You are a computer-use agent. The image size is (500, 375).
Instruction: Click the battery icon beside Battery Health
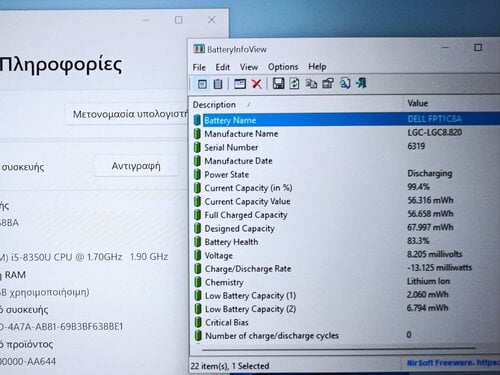pyautogui.click(x=198, y=242)
